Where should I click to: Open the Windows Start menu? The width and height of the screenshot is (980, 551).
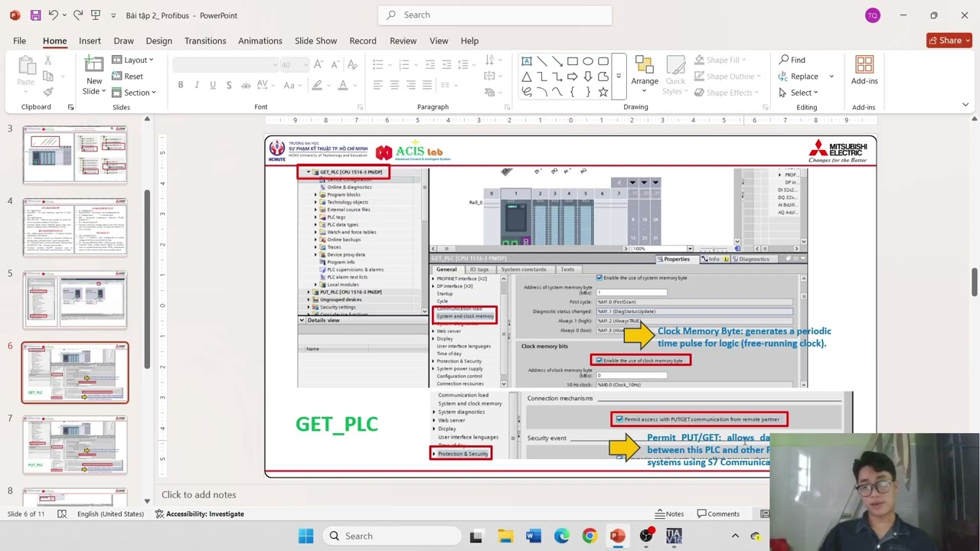[305, 536]
